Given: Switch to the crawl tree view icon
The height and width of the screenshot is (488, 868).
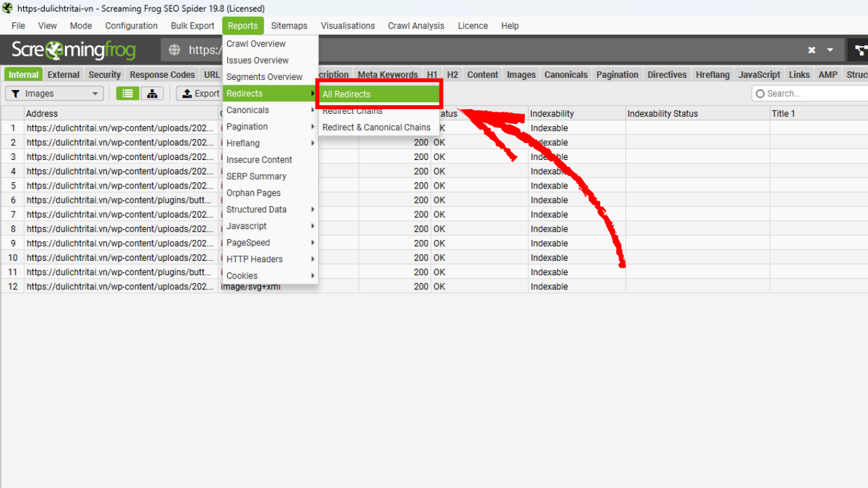Looking at the screenshot, I should [x=152, y=94].
